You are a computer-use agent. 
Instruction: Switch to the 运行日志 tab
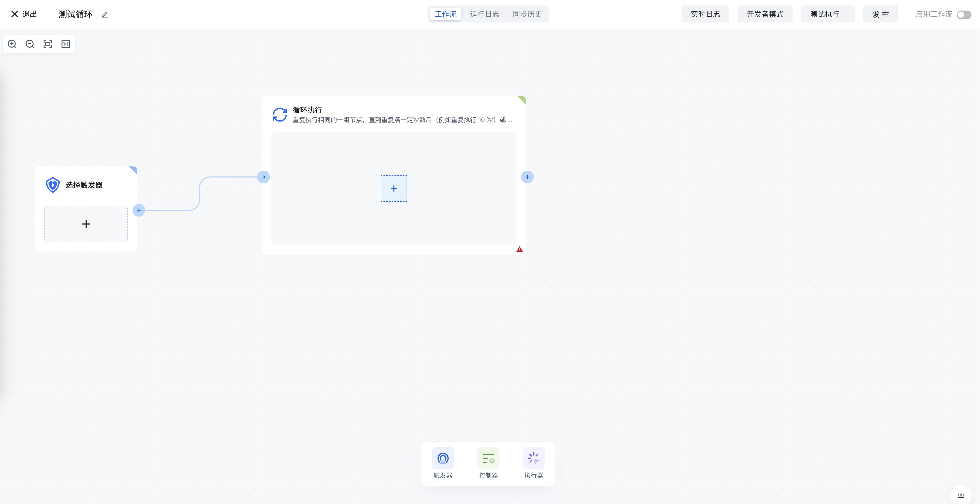tap(484, 14)
